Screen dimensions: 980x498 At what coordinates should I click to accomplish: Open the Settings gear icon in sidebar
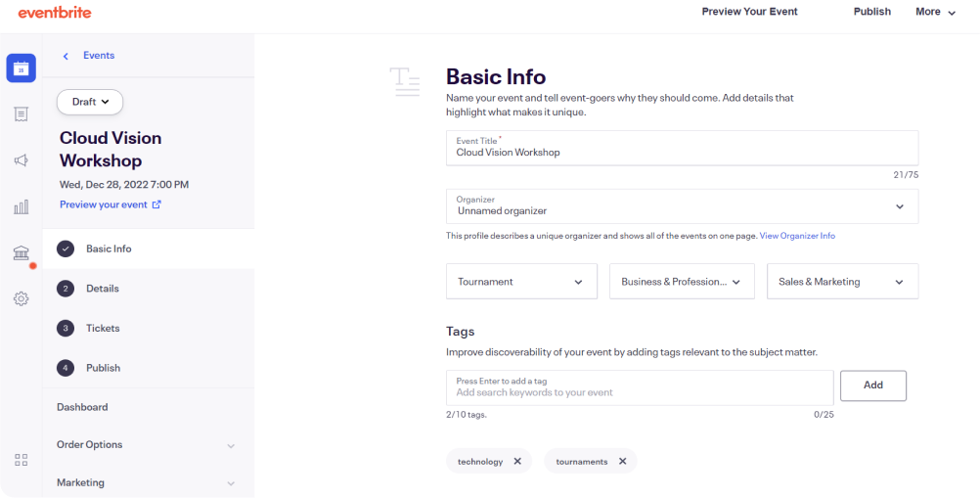pyautogui.click(x=22, y=298)
